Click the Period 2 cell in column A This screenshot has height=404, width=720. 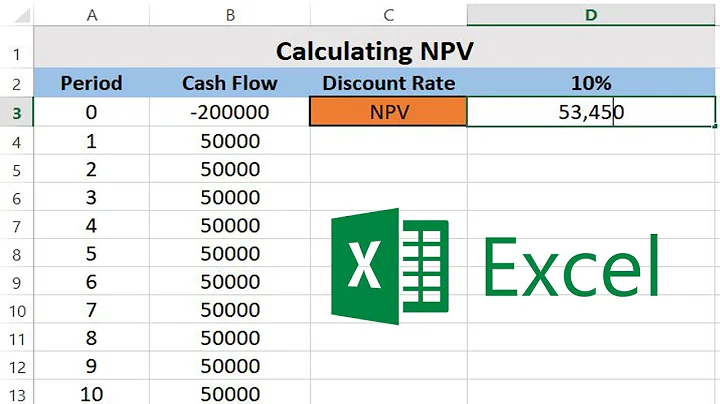click(x=92, y=168)
